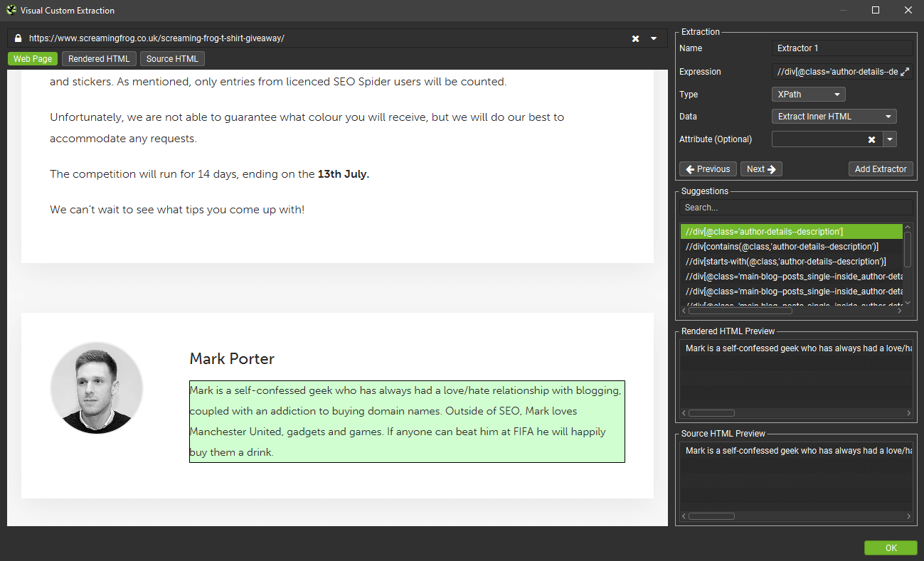This screenshot has height=561, width=924.
Task: Click the Previous button
Action: pos(708,169)
